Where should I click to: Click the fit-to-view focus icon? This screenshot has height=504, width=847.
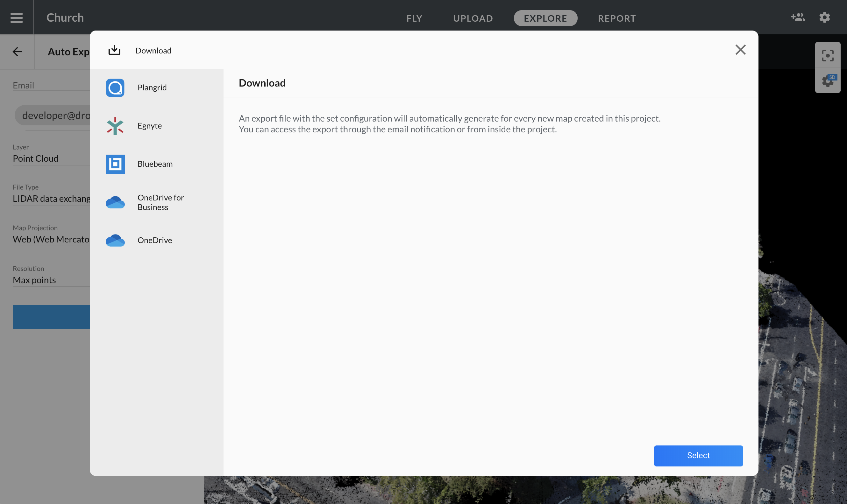(x=828, y=55)
